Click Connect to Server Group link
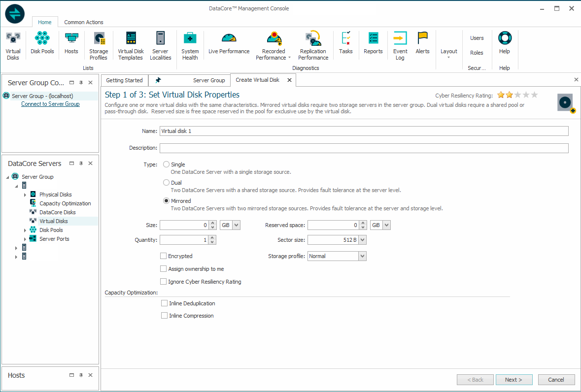 point(50,104)
